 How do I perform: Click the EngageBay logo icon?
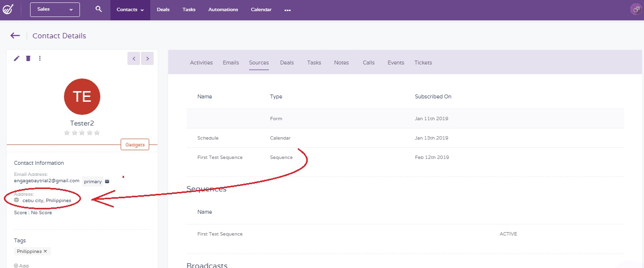click(8, 10)
